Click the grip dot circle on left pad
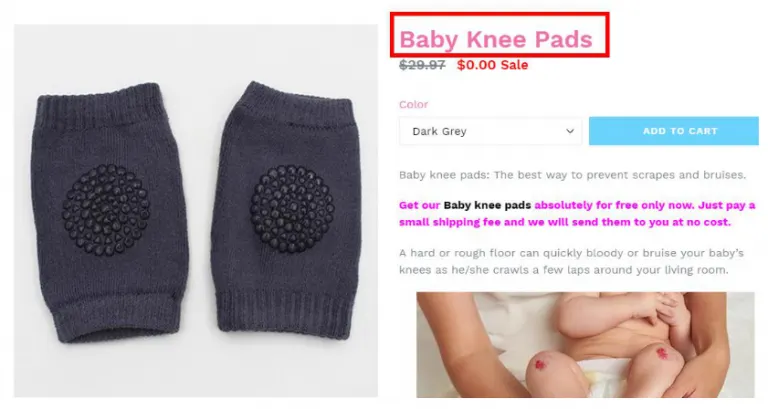 coord(106,210)
